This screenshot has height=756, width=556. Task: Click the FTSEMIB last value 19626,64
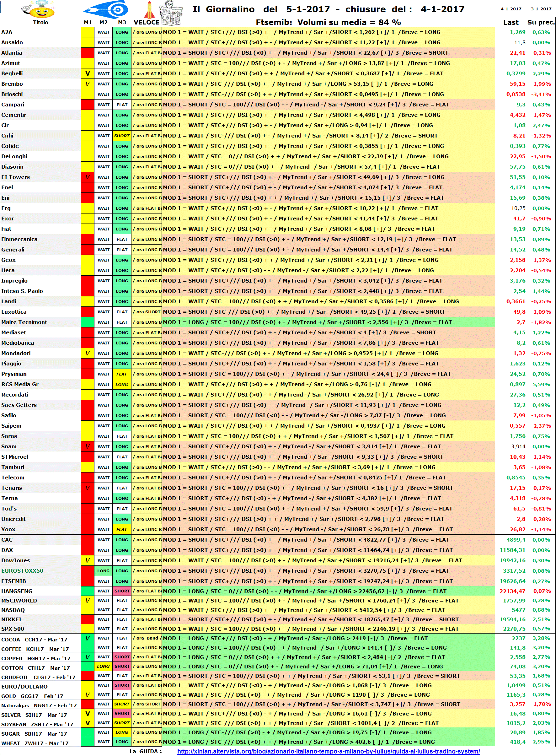[512, 581]
